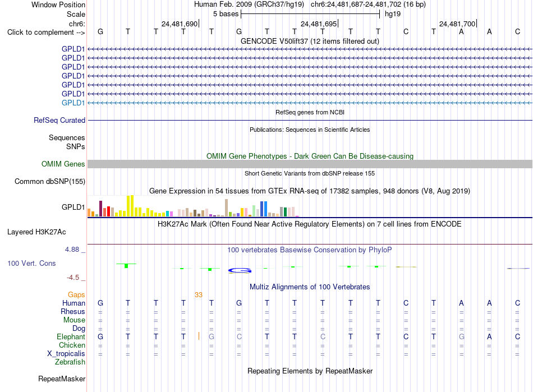Select the Mouse alignment row label
Viewport: 533px width, 392px height.
click(74, 320)
